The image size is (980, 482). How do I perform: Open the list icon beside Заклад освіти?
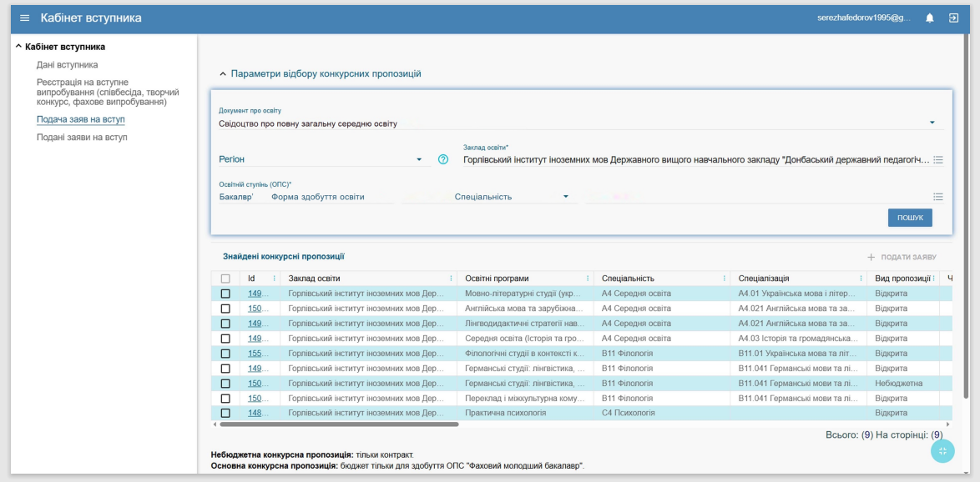click(x=937, y=159)
